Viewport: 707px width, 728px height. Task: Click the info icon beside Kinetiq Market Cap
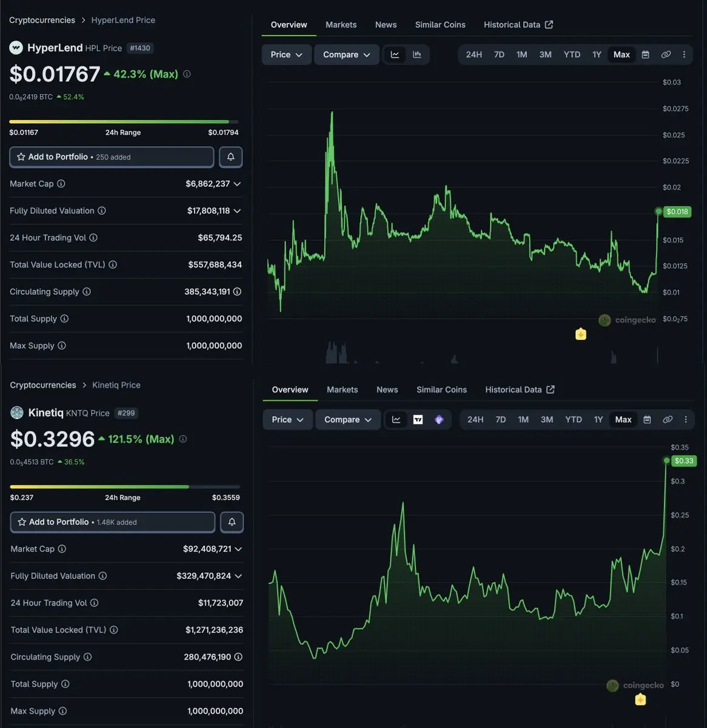pyautogui.click(x=62, y=549)
